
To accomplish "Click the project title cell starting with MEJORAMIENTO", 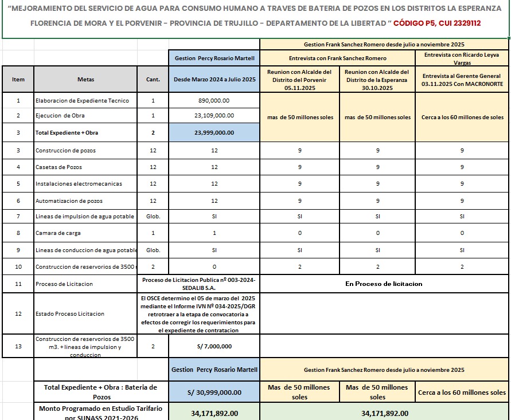I will [x=255, y=17].
